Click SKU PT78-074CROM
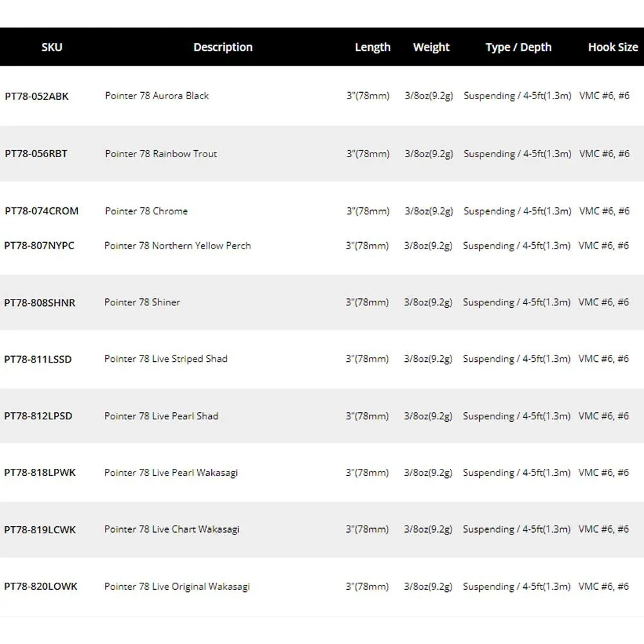Screen dimensions: 644x644 click(x=41, y=211)
